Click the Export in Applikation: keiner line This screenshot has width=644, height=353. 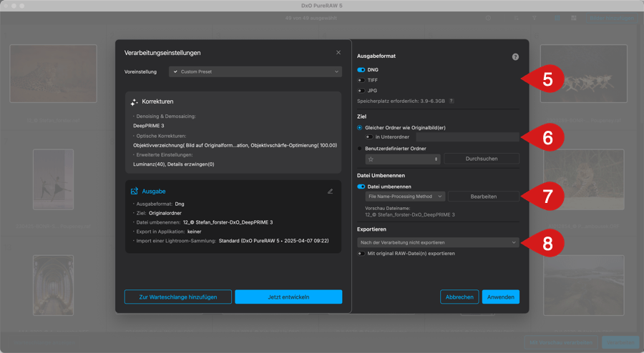point(169,232)
